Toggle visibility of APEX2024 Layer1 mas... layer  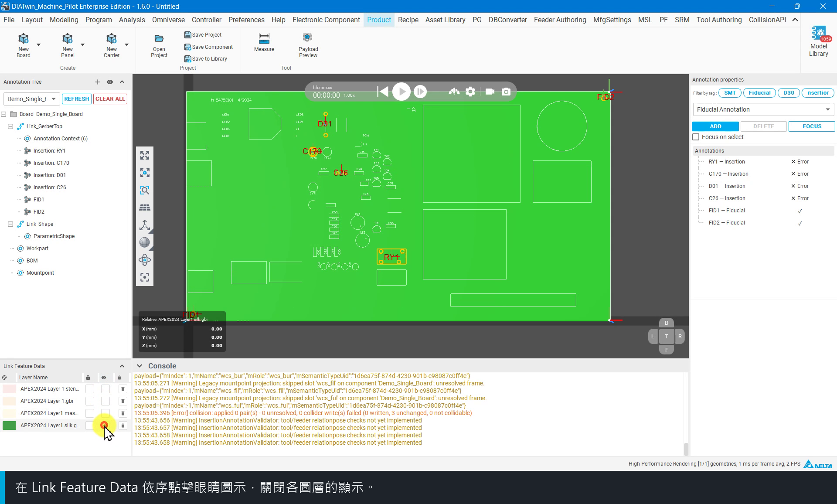click(x=105, y=412)
